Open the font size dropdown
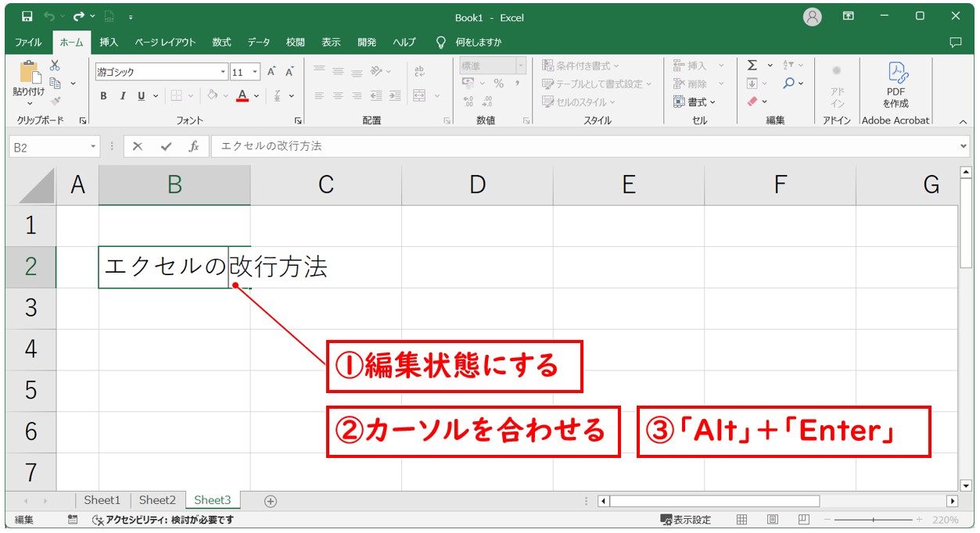 (254, 70)
